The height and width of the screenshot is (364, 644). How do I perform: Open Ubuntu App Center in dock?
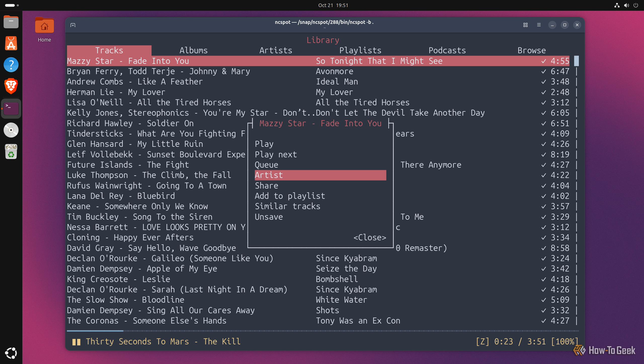point(11,43)
